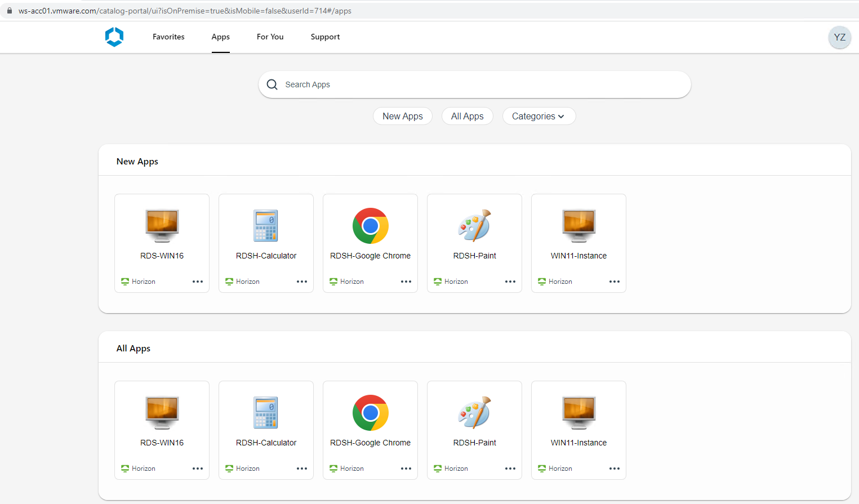The image size is (859, 504).
Task: Switch to the Favorites tab
Action: point(168,37)
